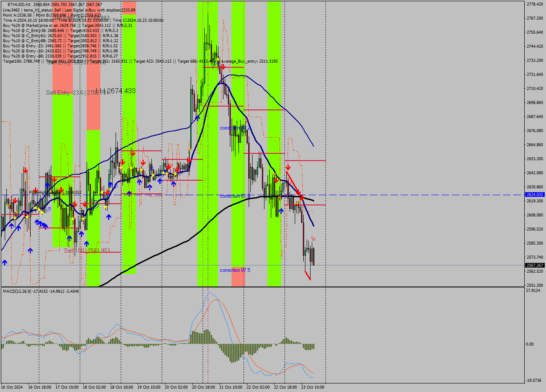Viewport: 546px width, 392px height.
Task: Click the '18 Oct 02:00' time axis label
Action: click(94, 387)
